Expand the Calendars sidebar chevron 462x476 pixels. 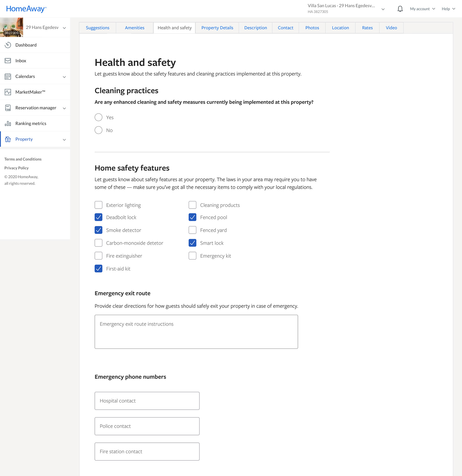[64, 77]
